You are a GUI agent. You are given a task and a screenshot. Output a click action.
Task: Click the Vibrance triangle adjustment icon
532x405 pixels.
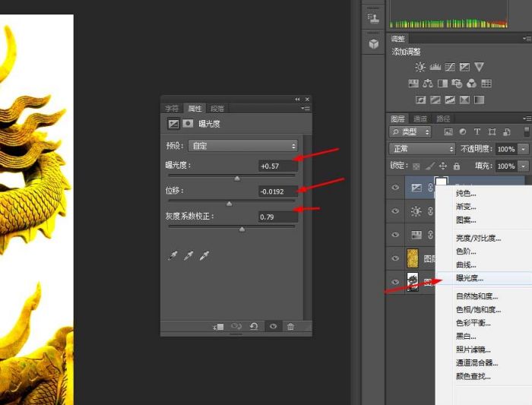[479, 68]
